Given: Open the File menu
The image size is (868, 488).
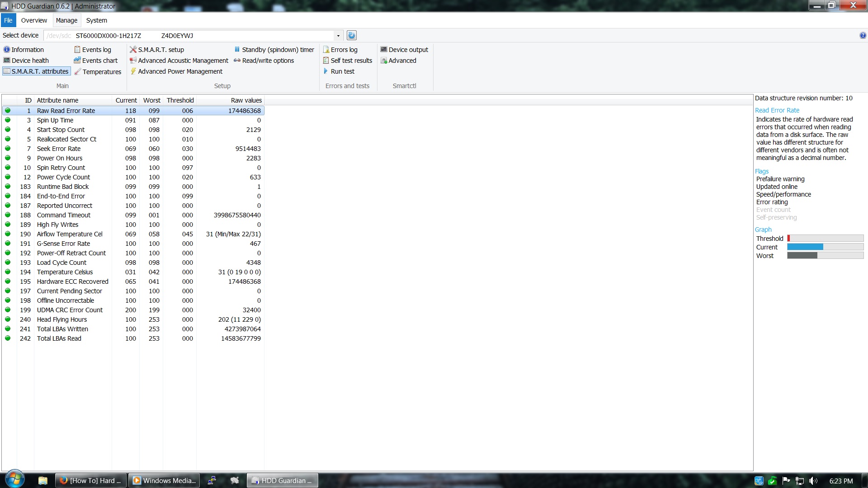Looking at the screenshot, I should tap(8, 20).
